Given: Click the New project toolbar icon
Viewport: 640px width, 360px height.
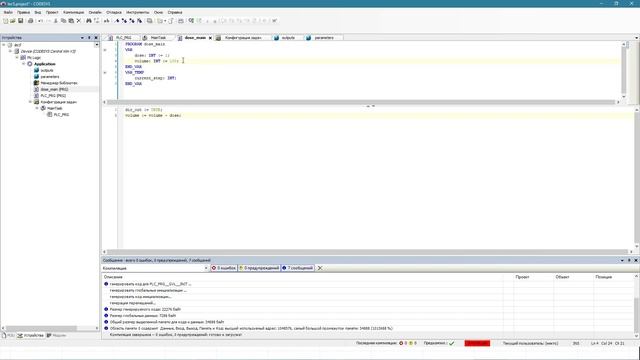Looking at the screenshot, I should (6, 21).
